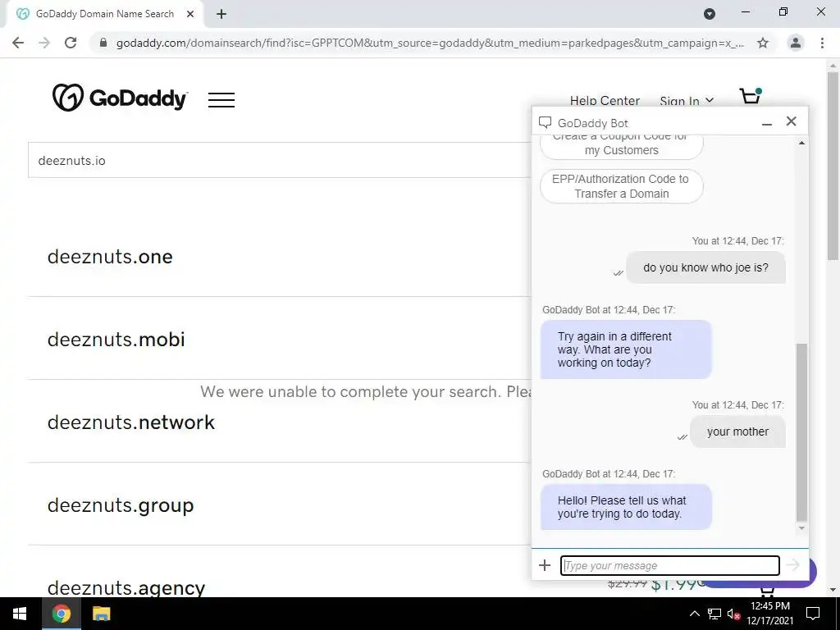Click the plus attachment icon in chat
This screenshot has width=840, height=630.
545,565
